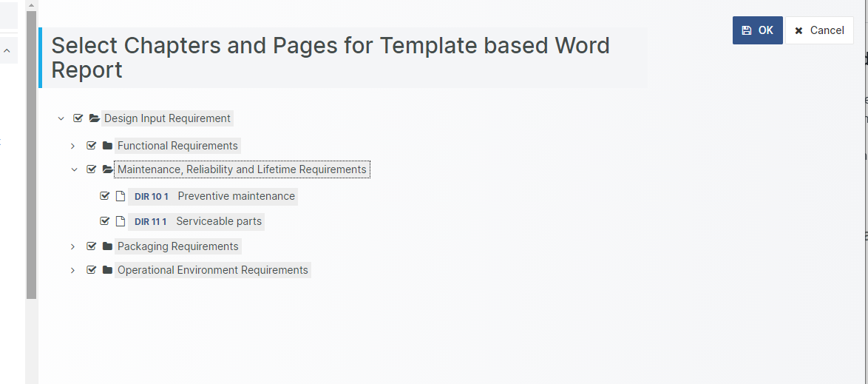
Task: Collapse the Design Input Requirement root
Action: [x=61, y=118]
